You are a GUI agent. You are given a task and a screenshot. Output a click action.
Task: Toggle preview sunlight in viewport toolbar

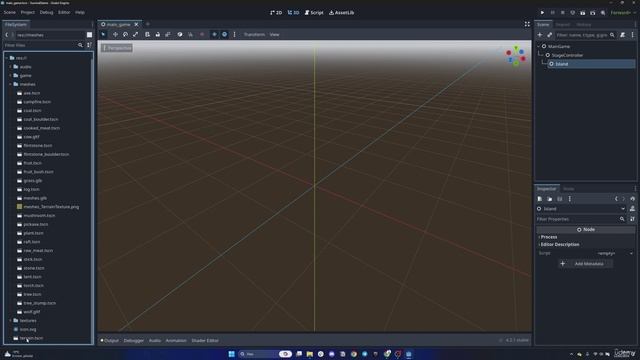[214, 35]
